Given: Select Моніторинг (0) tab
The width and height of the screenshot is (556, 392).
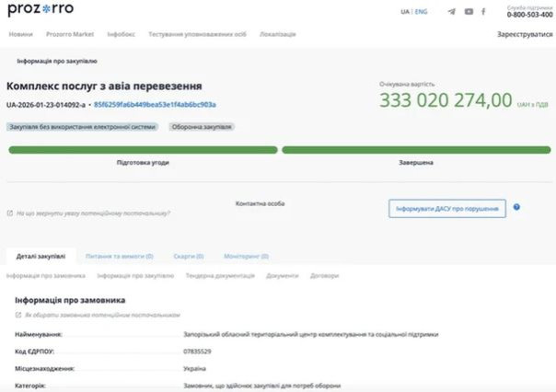Looking at the screenshot, I should (x=246, y=256).
